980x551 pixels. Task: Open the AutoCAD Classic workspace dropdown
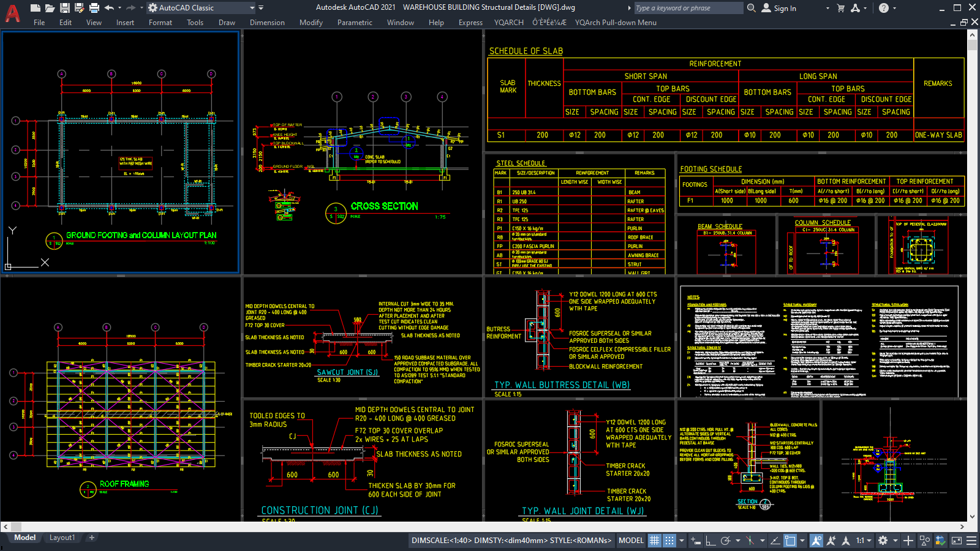tap(253, 8)
